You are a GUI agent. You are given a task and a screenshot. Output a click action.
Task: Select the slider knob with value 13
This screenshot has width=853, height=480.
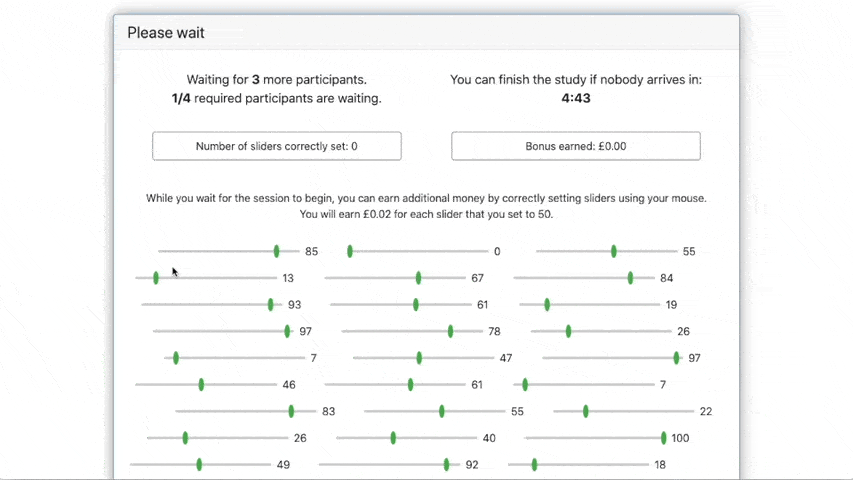click(156, 278)
